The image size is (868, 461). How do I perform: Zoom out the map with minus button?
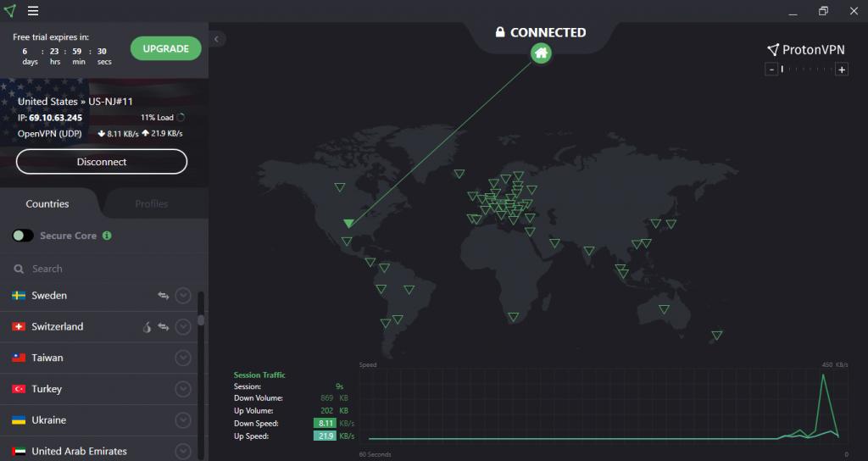click(x=771, y=69)
